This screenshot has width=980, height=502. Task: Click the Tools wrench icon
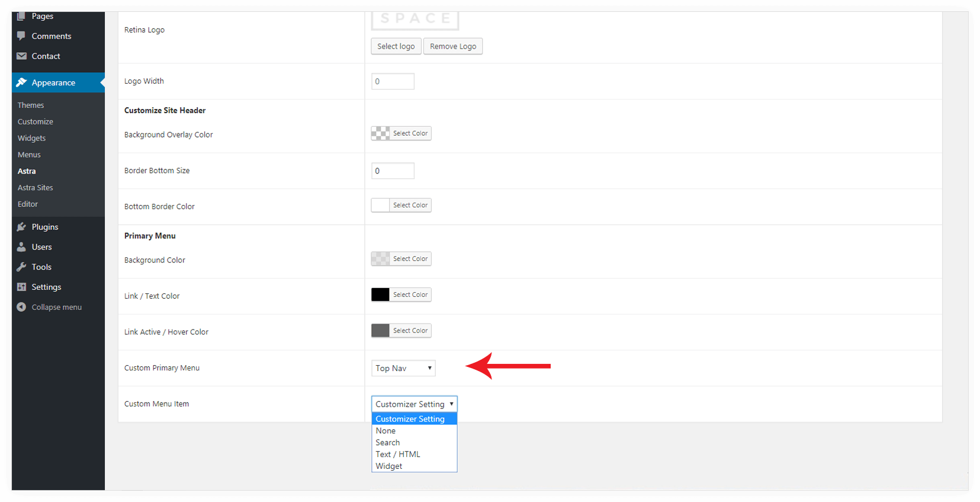click(21, 267)
